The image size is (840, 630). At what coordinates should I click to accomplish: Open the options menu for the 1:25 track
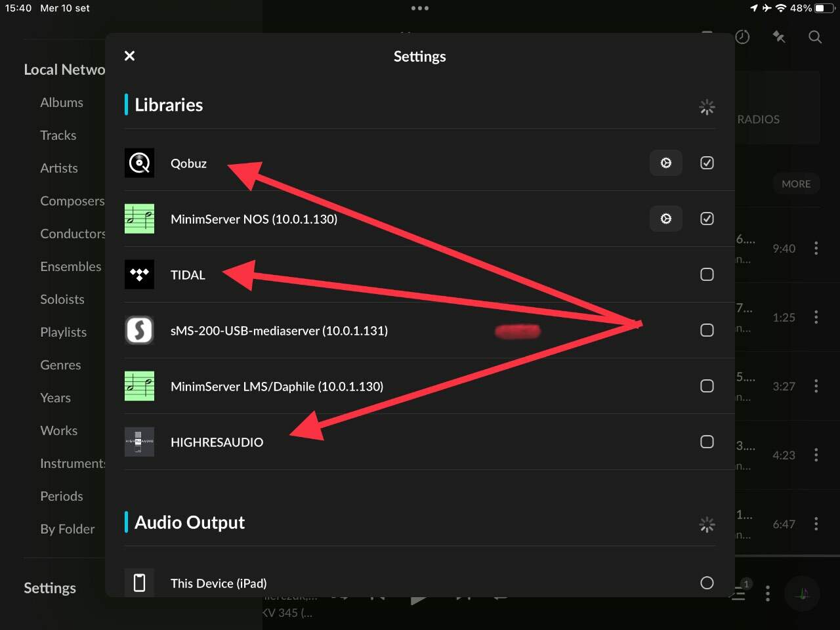816,317
